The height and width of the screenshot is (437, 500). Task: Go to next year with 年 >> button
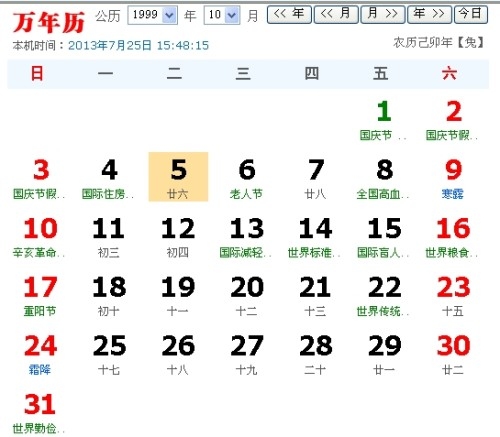[429, 14]
